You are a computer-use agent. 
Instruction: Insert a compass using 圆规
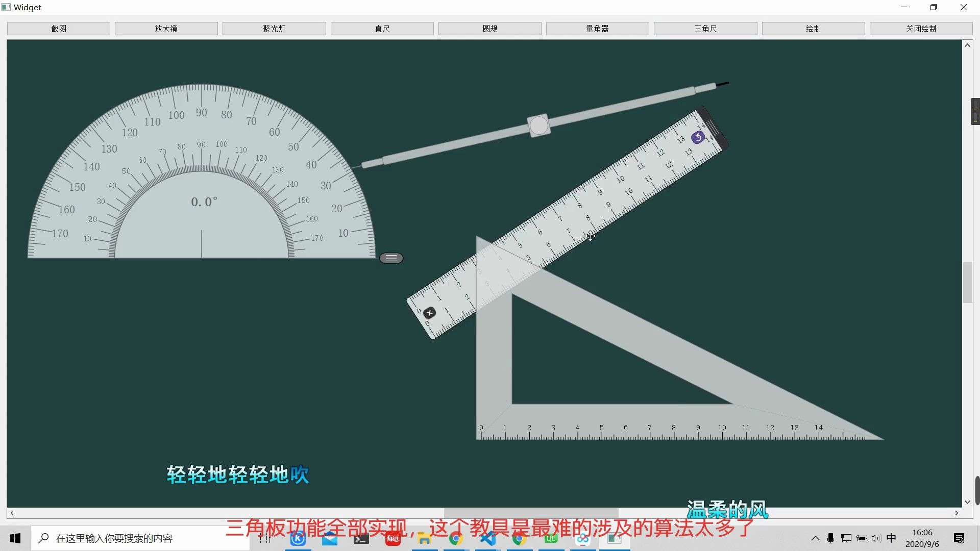(489, 28)
